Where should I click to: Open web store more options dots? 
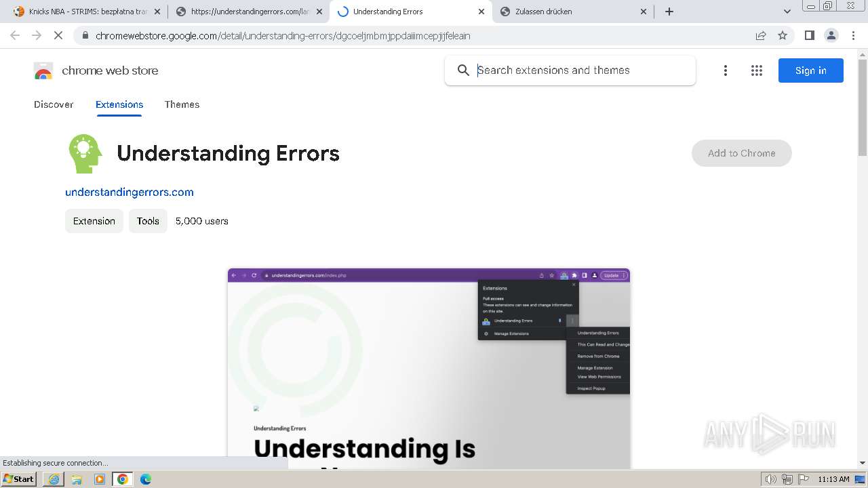click(x=726, y=70)
